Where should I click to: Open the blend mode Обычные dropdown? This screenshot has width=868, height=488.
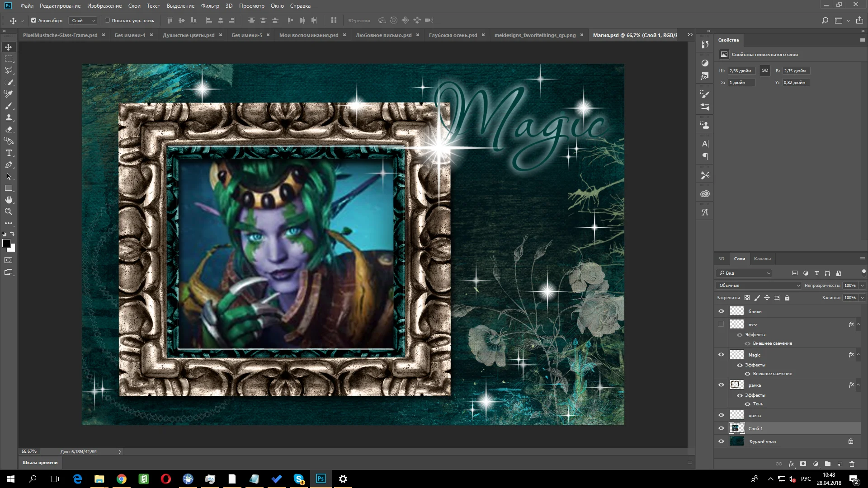759,286
